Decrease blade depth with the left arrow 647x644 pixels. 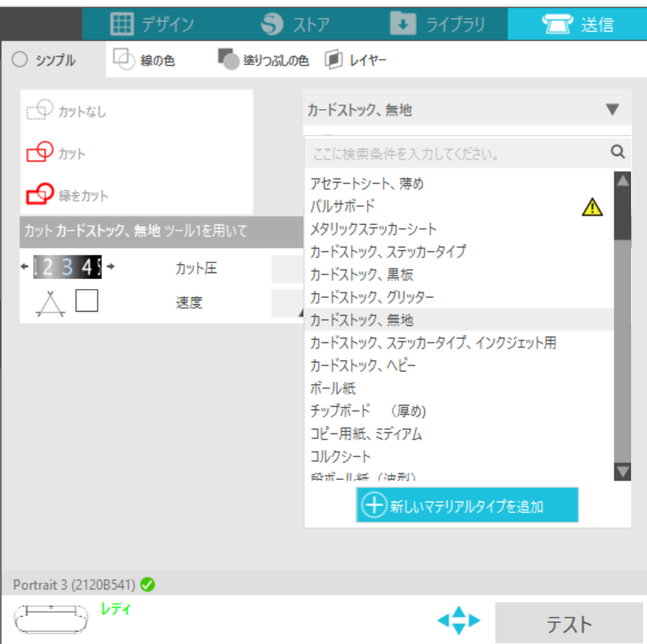click(25, 266)
